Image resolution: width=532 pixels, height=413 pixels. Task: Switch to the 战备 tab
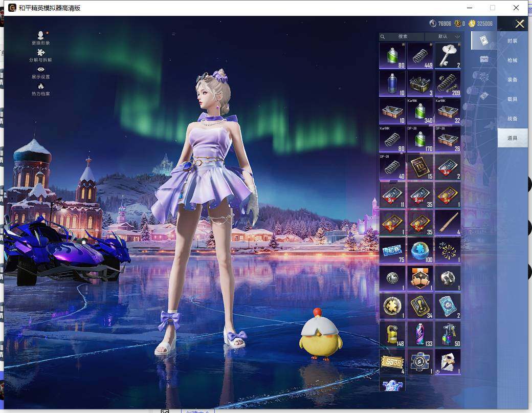coord(513,119)
